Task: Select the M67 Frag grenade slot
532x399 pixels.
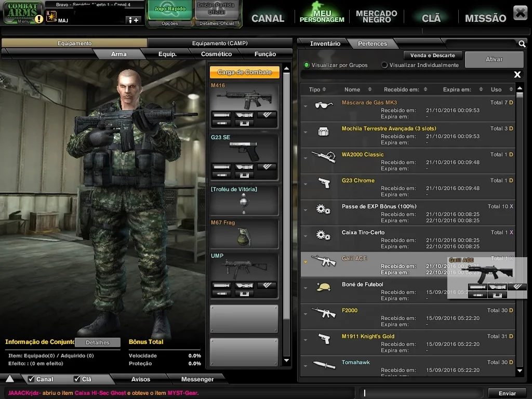Action: pos(244,233)
